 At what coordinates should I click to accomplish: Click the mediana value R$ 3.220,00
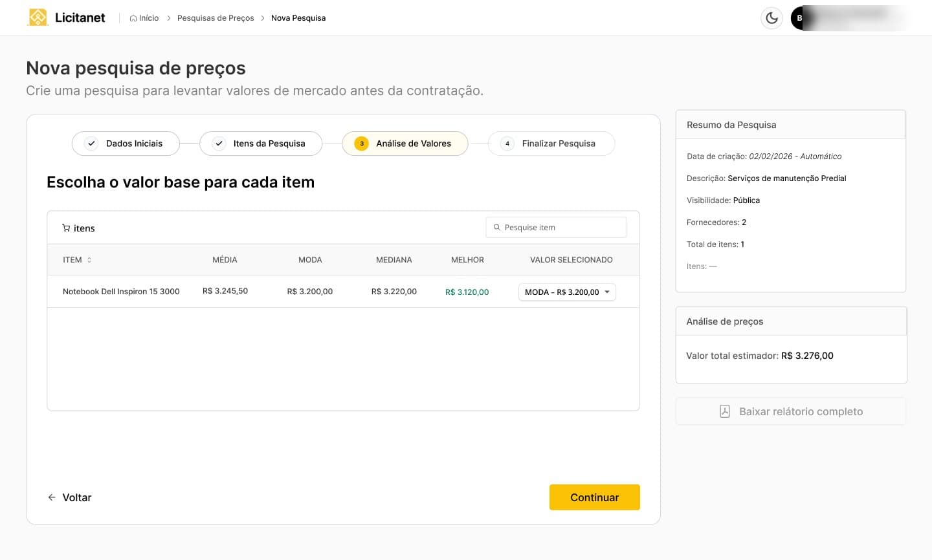(394, 292)
